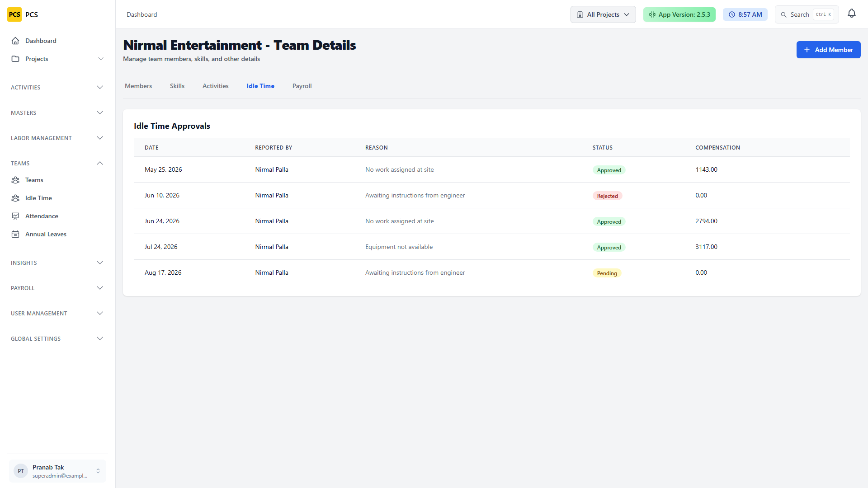The height and width of the screenshot is (488, 868).
Task: Switch to the Members tab
Action: [x=138, y=86]
